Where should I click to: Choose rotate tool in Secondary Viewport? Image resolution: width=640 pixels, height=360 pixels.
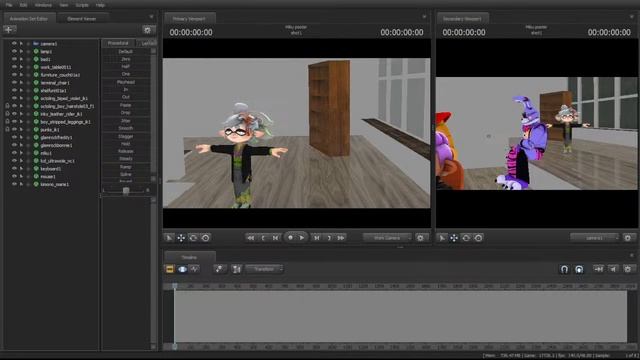pos(466,238)
